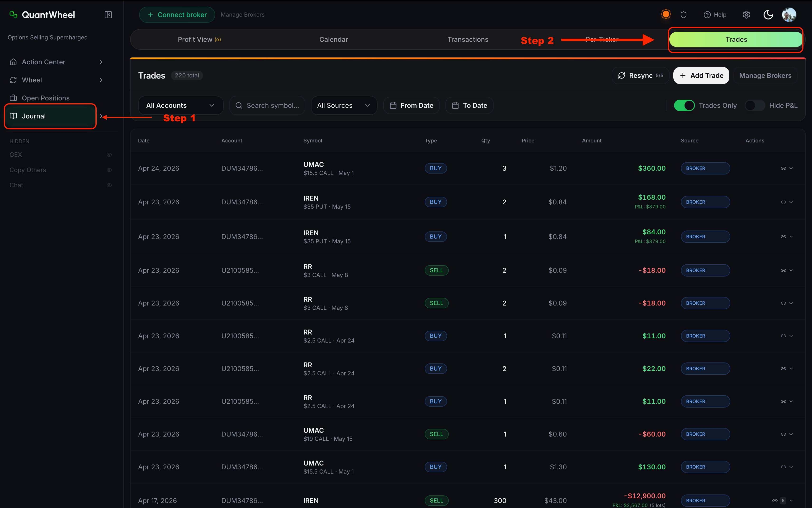This screenshot has height=508, width=812.
Task: Click the 5 lots badge on IREN SELL row
Action: point(783,501)
